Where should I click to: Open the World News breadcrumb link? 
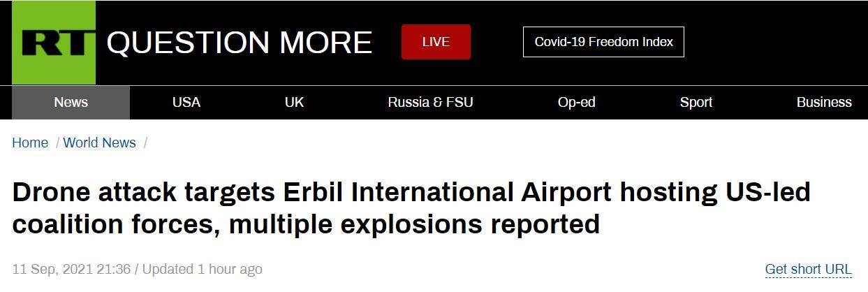coord(99,143)
